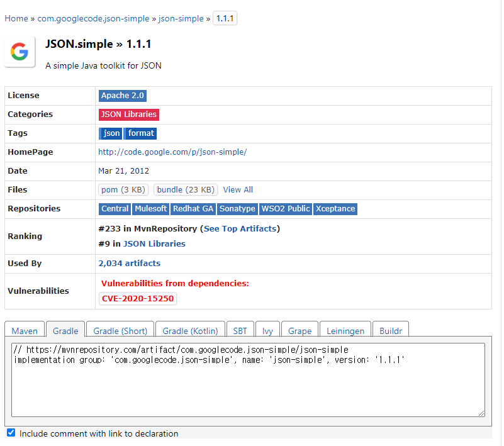
Task: Select the Gradle tab
Action: coord(65,329)
